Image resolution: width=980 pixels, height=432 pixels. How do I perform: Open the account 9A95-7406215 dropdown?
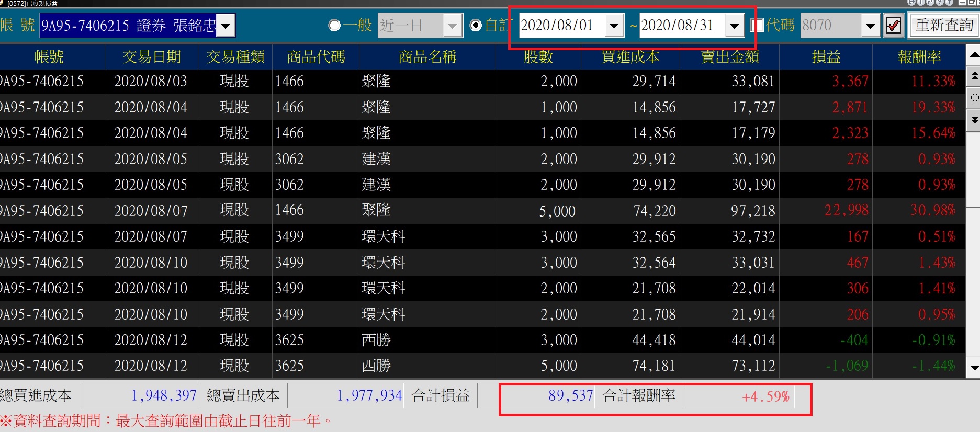225,26
